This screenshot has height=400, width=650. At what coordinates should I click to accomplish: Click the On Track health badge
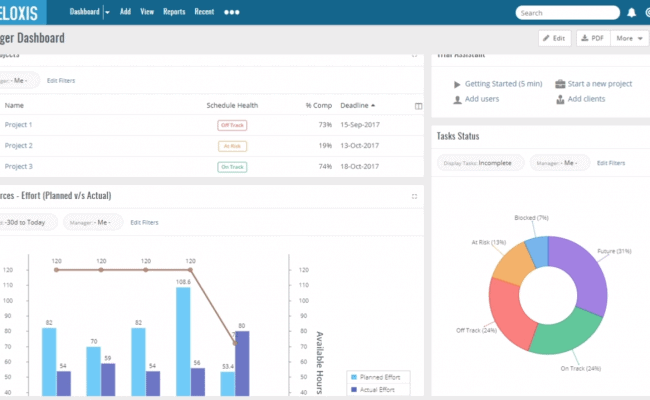point(232,167)
